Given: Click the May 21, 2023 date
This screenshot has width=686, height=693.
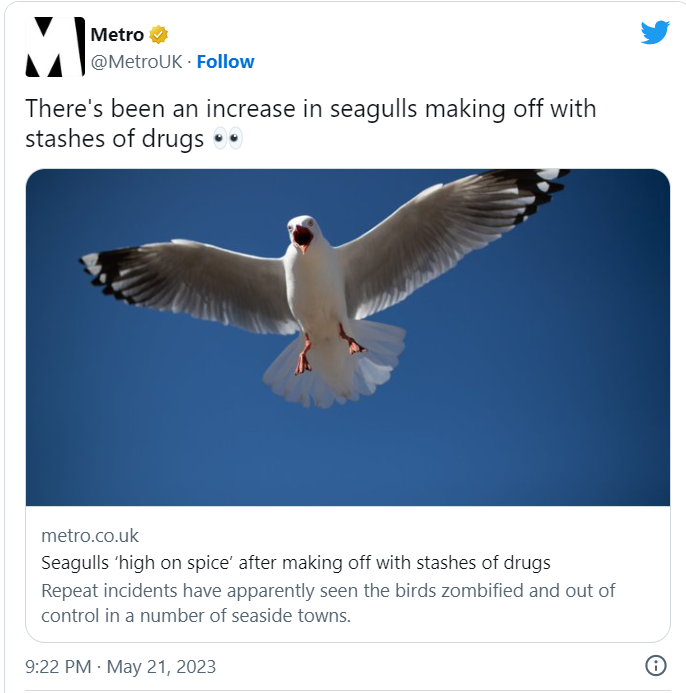Looking at the screenshot, I should [x=161, y=666].
